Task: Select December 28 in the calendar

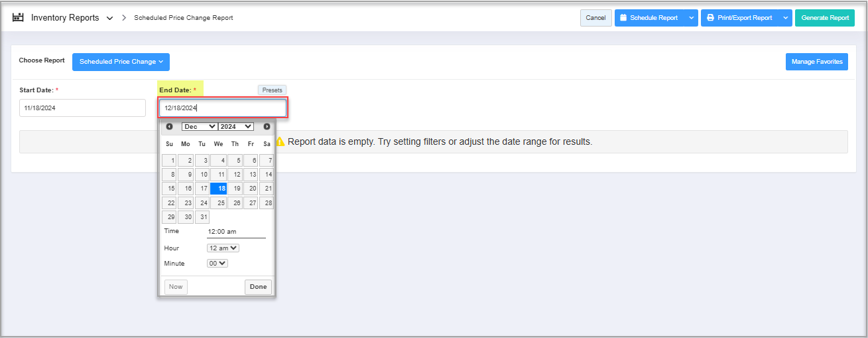Action: [x=267, y=203]
